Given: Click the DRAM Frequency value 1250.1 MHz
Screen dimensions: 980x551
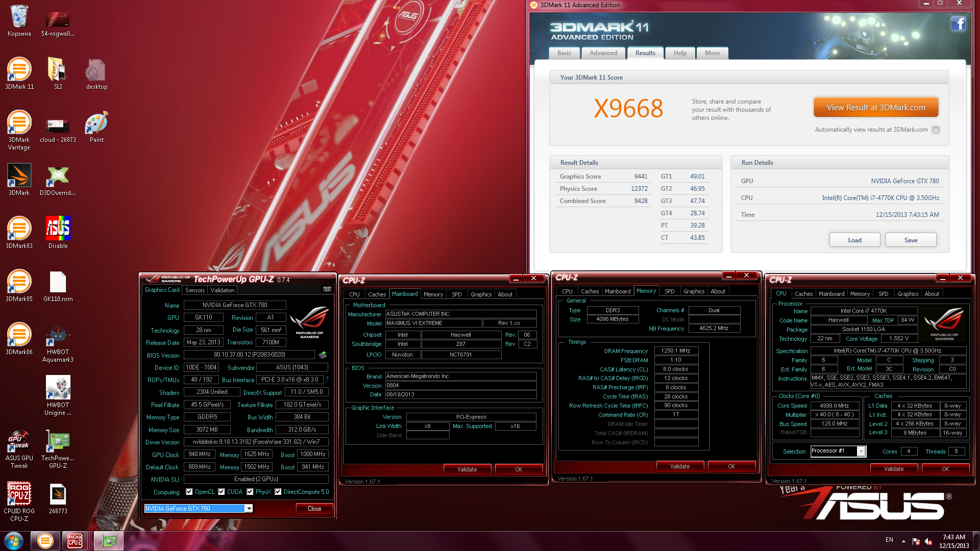Looking at the screenshot, I should pos(676,351).
